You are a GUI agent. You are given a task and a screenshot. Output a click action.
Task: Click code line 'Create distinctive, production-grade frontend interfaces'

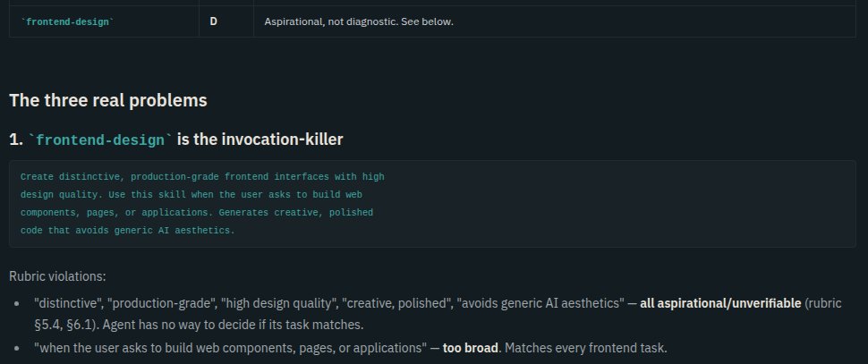click(202, 177)
